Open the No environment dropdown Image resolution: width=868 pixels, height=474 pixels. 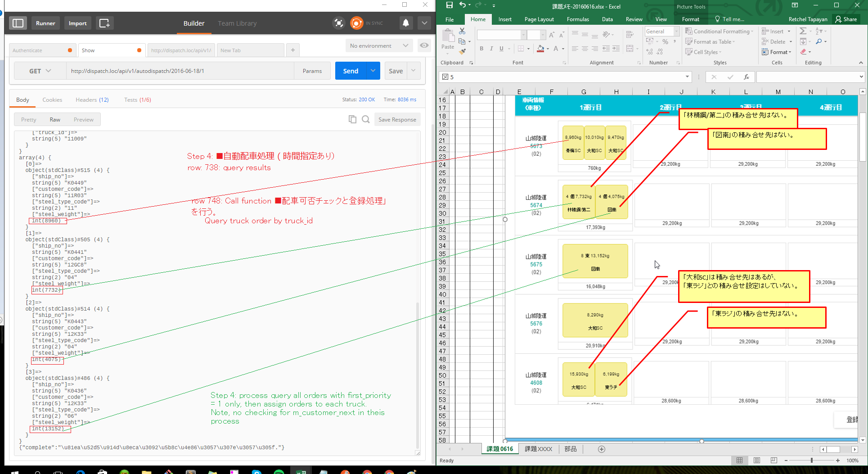(379, 45)
